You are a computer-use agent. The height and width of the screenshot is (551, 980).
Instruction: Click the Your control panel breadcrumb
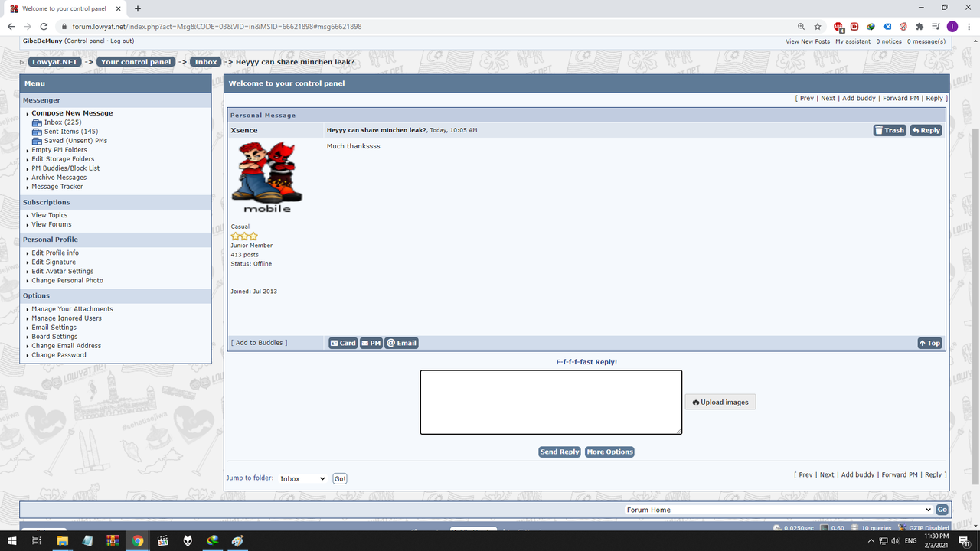[x=136, y=62]
